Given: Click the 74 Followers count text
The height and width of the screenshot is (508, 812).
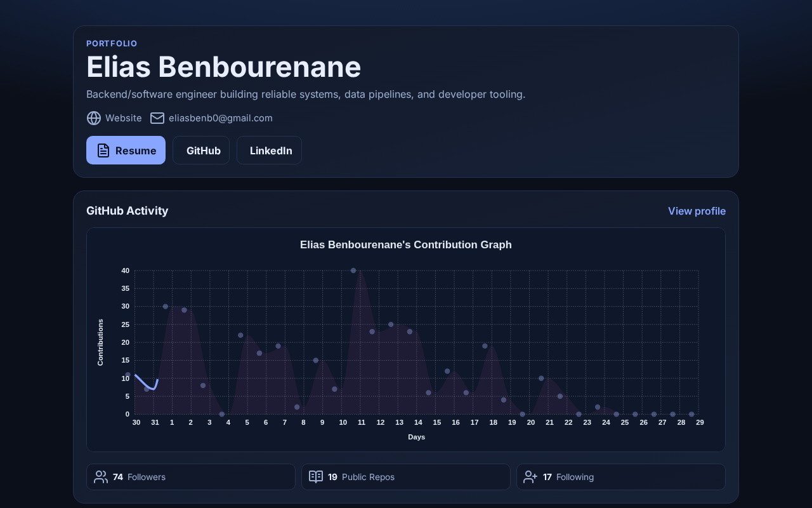Looking at the screenshot, I should tap(139, 477).
